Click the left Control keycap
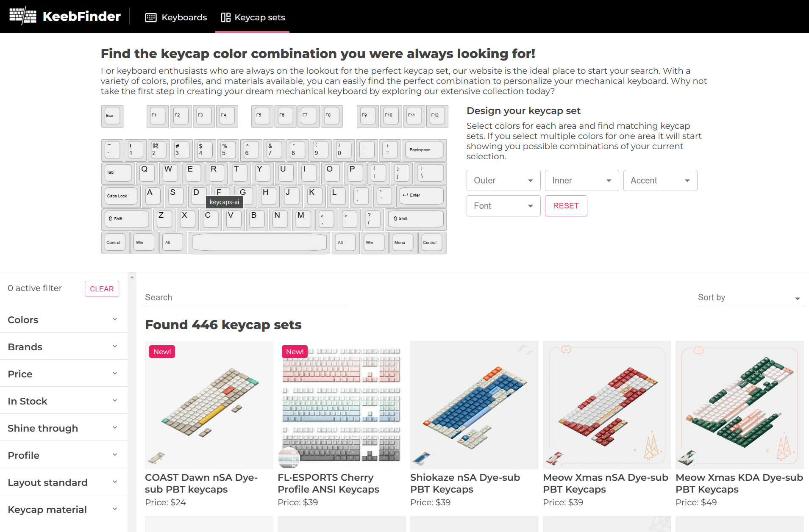This screenshot has width=809, height=532. point(115,243)
